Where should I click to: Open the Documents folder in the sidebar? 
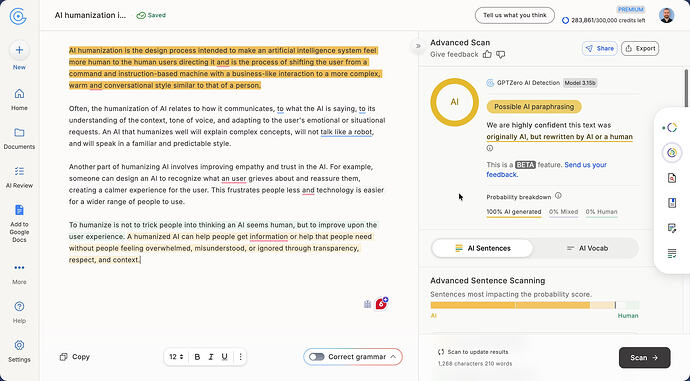pos(19,138)
